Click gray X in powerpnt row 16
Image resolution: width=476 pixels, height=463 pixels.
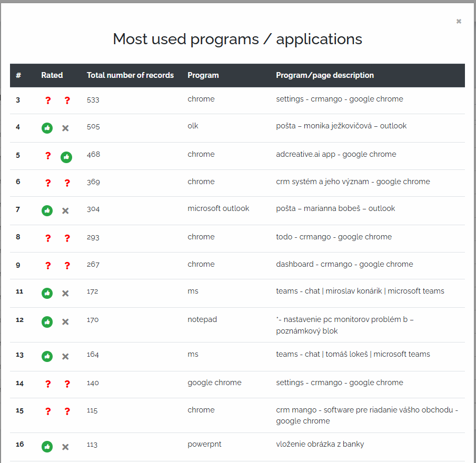click(65, 447)
